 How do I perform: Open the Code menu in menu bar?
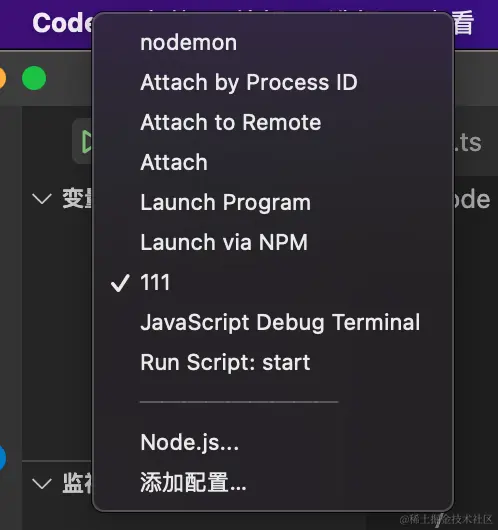pyautogui.click(x=62, y=23)
